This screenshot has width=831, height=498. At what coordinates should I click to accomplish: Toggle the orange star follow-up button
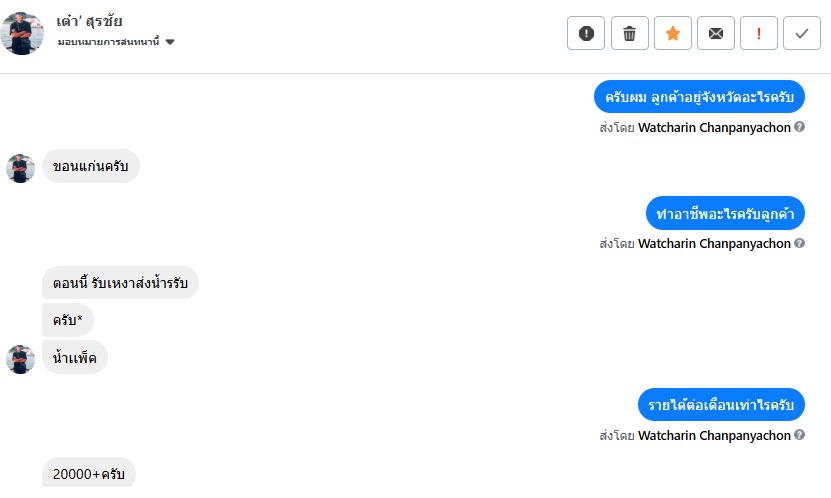click(672, 33)
